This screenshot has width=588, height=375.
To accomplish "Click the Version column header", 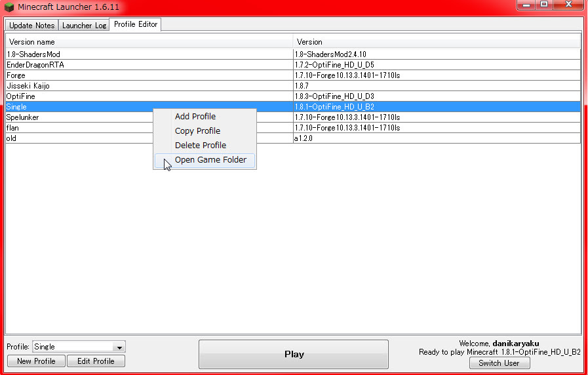I will 437,42.
